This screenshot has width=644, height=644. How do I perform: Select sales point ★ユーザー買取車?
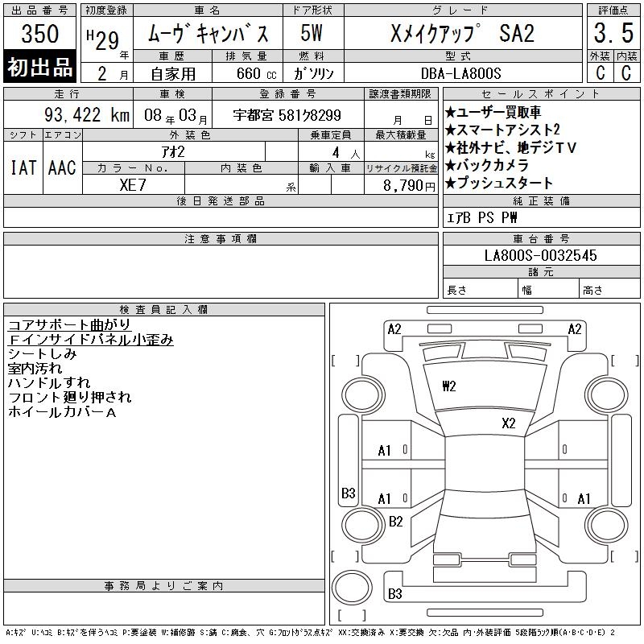click(x=493, y=112)
